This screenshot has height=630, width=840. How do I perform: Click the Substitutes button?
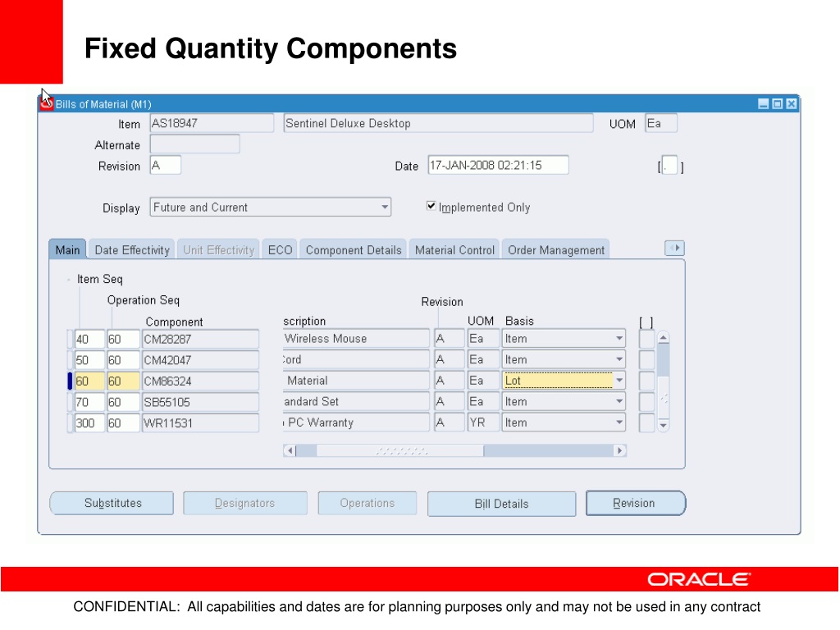[x=112, y=503]
